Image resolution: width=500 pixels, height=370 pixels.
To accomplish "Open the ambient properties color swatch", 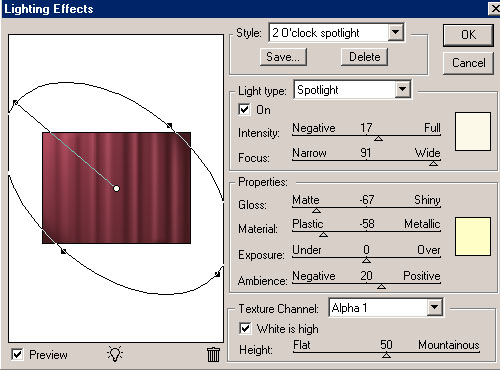I will pyautogui.click(x=473, y=237).
